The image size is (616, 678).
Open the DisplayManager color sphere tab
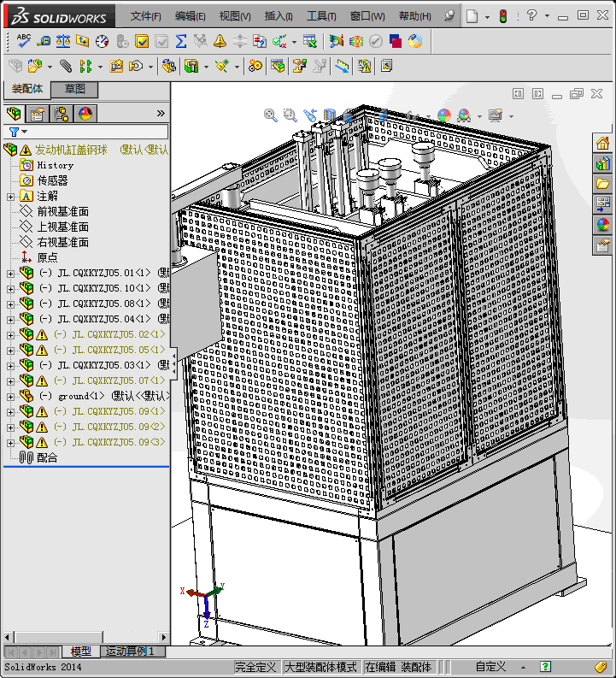(x=85, y=114)
